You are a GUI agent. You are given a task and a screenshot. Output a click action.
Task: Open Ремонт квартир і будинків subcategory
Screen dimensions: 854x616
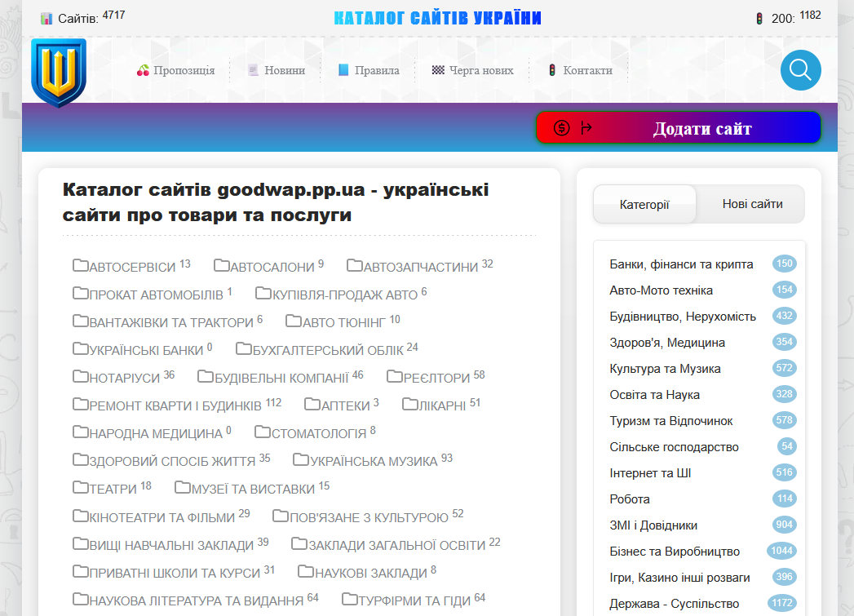pyautogui.click(x=175, y=405)
